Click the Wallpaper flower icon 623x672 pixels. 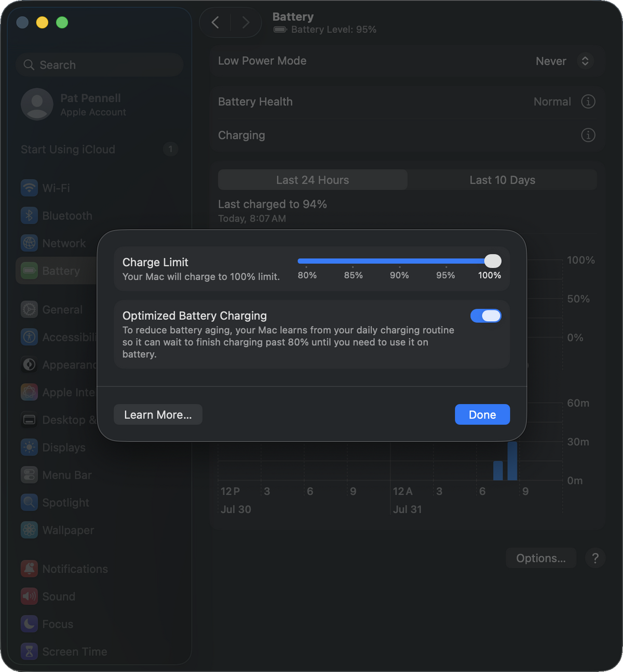(x=29, y=530)
